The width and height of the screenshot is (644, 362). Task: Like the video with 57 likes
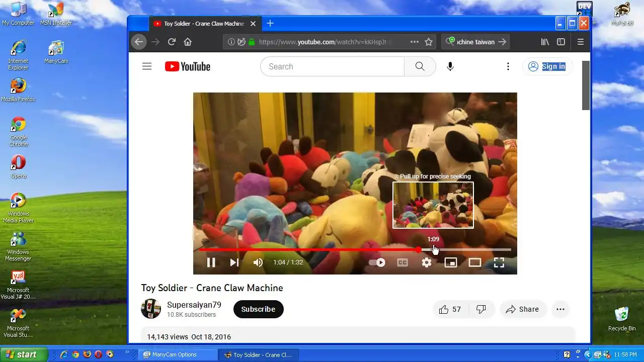pos(450,309)
